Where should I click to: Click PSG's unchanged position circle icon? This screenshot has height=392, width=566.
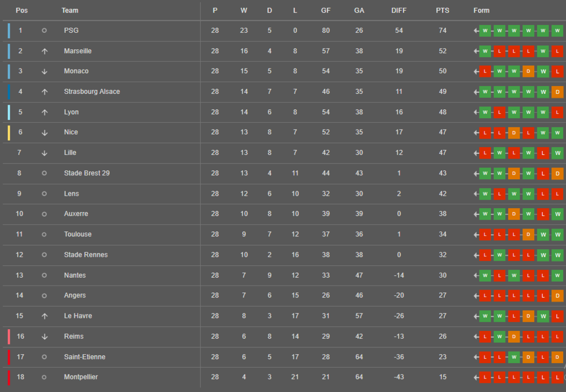coord(44,31)
